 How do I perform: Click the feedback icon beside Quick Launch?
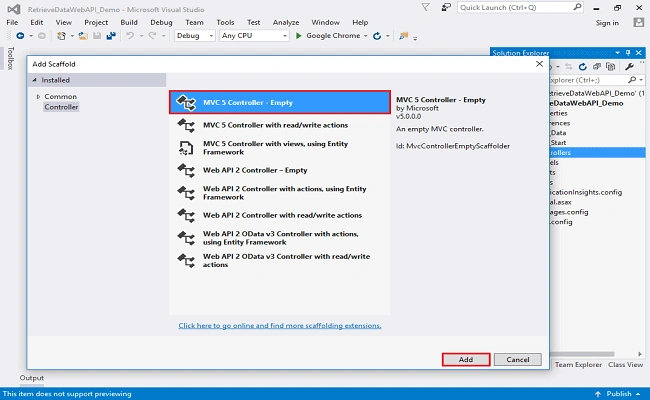(446, 7)
